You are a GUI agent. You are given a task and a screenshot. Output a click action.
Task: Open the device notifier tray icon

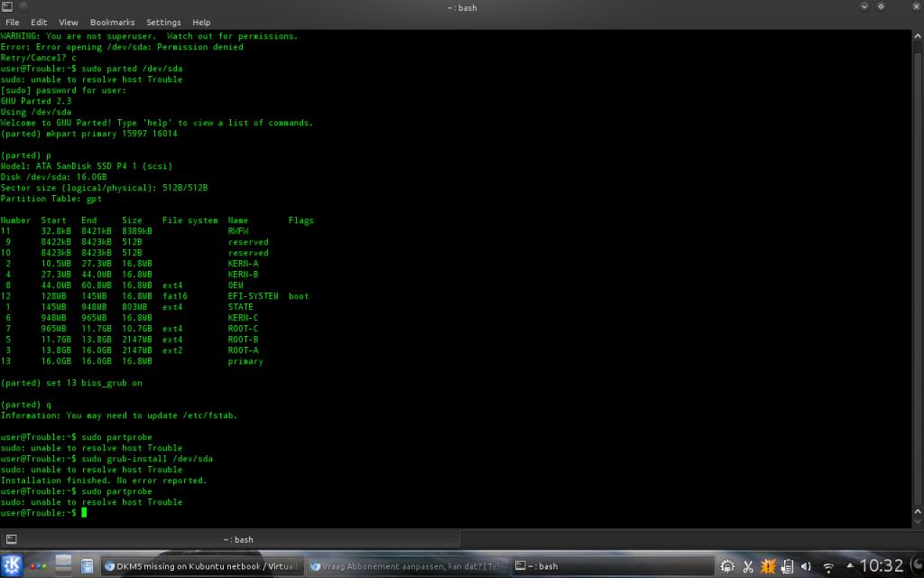[x=787, y=567]
